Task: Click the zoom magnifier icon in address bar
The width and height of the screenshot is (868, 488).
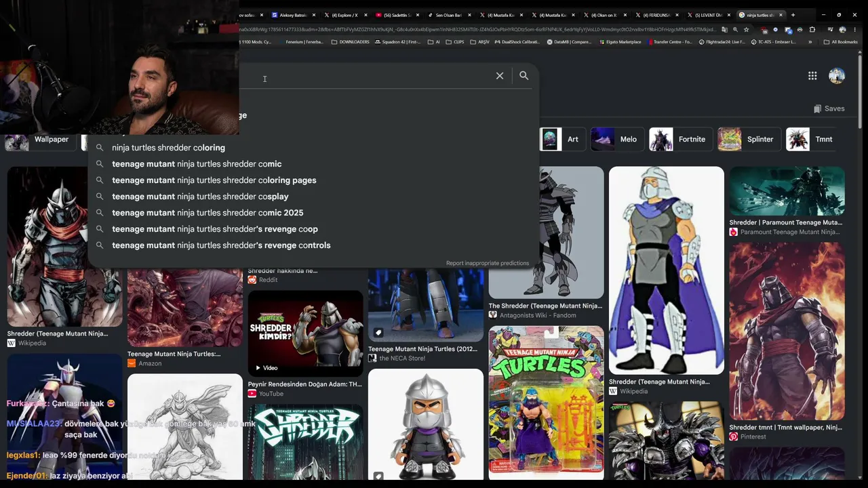Action: (735, 30)
